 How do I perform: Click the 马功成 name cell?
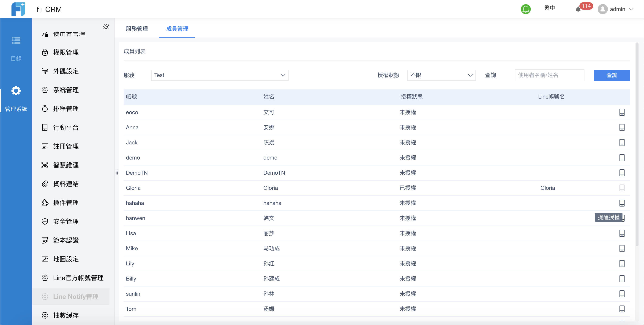271,248
